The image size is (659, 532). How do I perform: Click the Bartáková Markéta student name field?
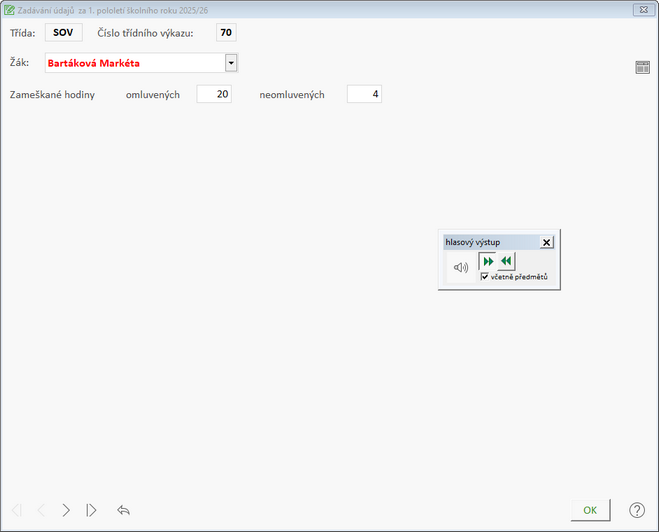(134, 63)
